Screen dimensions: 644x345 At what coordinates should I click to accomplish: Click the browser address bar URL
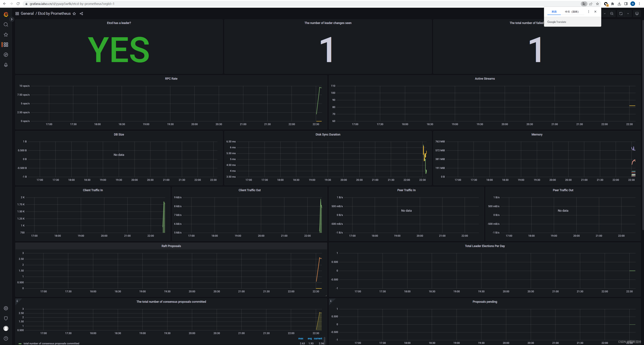[72, 4]
